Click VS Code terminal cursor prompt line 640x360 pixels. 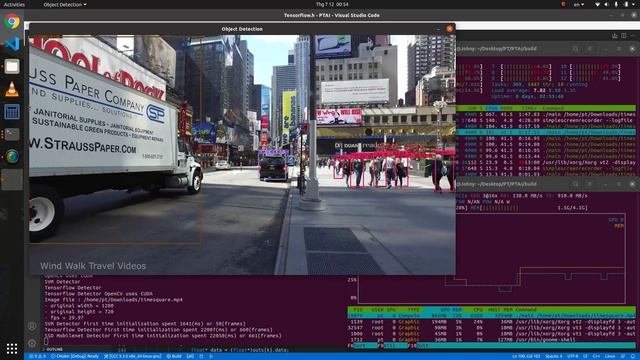tap(46, 342)
